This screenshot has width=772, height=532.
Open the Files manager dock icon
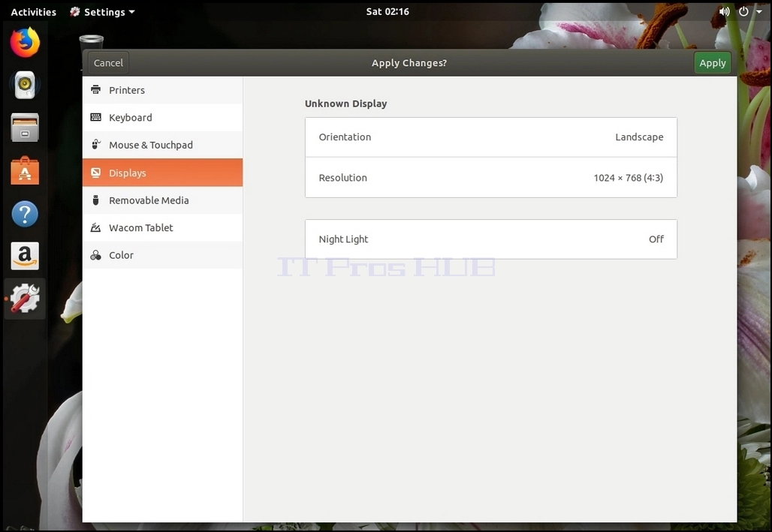(x=25, y=128)
